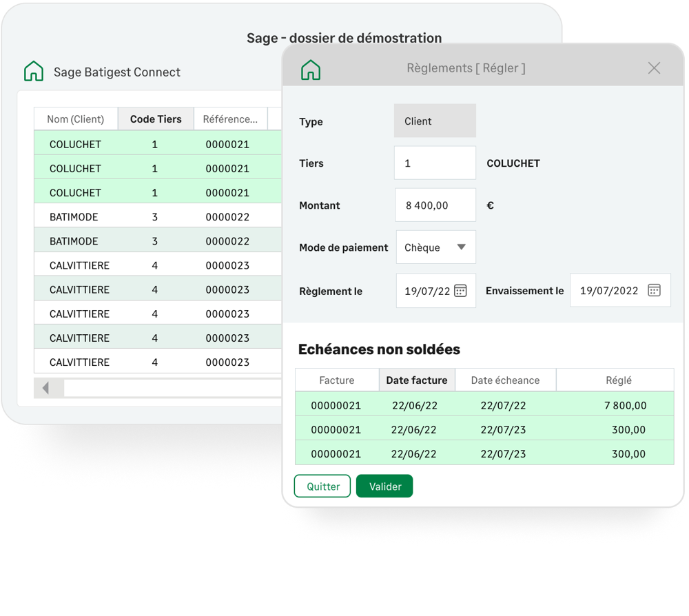Click the Valider button
This screenshot has height=616, width=689.
[384, 486]
